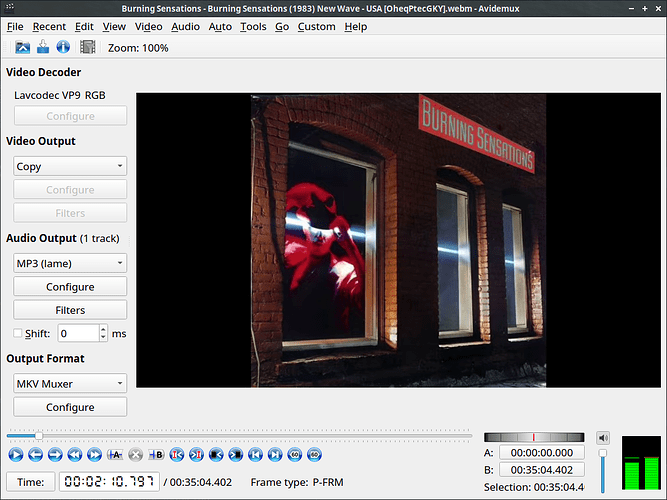
Task: Enable the audio Shift checkbox
Action: (17, 333)
